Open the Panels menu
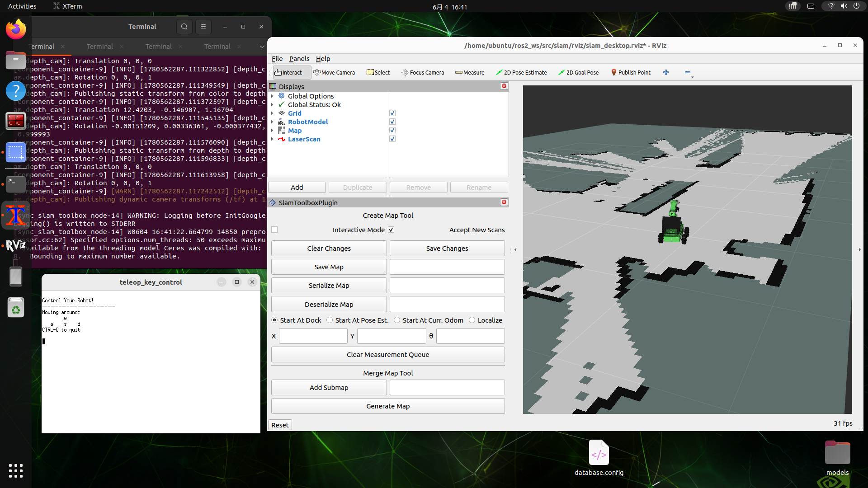Image resolution: width=868 pixels, height=488 pixels. tap(299, 59)
